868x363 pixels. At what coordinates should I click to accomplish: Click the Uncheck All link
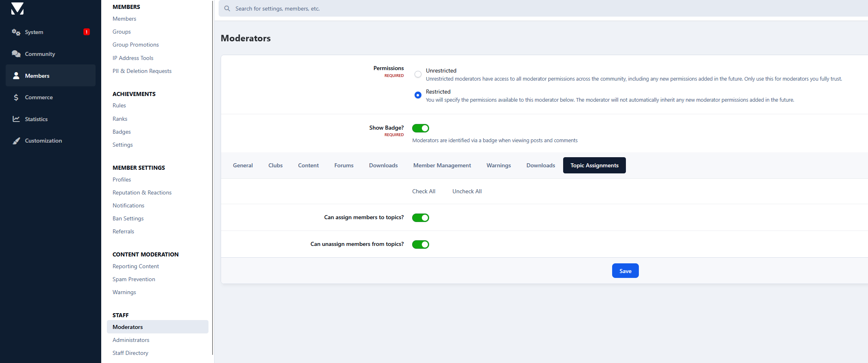(467, 192)
